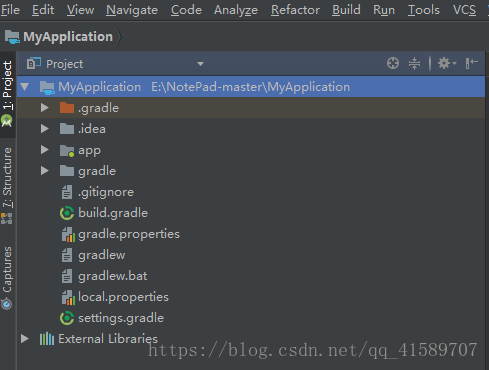Viewport: 489px width, 370px height.
Task: Click the External Libraries bars icon
Action: [x=47, y=339]
